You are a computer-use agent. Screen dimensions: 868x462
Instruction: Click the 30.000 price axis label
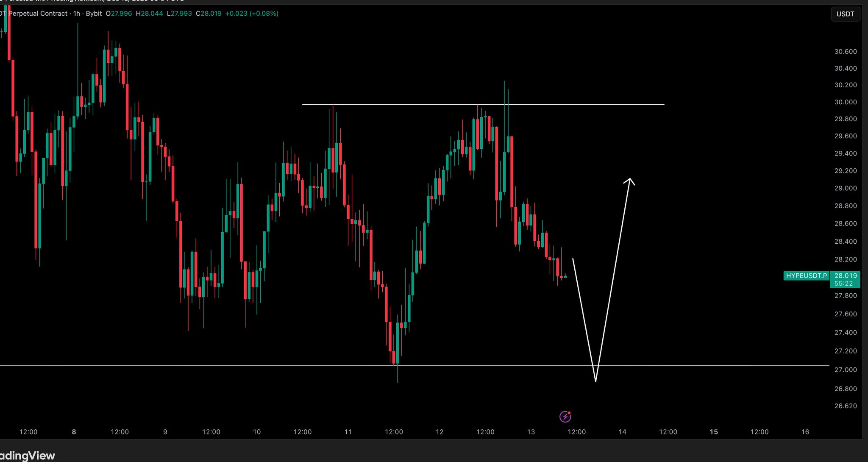(x=845, y=102)
